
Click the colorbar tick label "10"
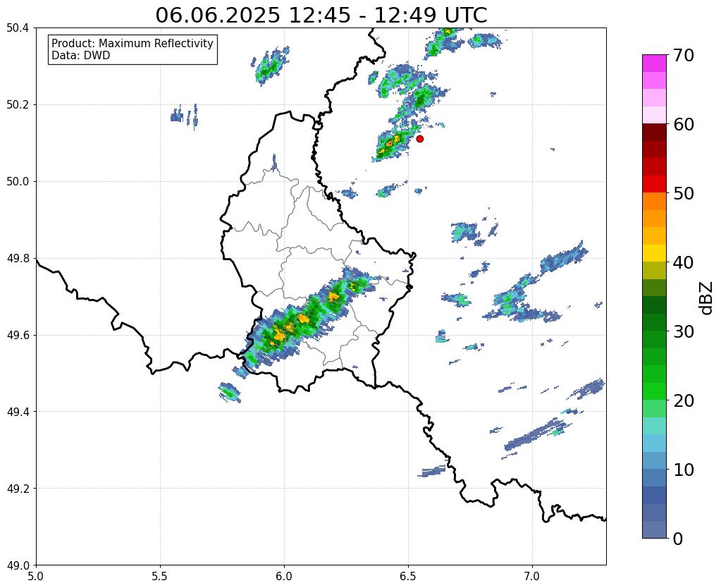[x=683, y=470]
